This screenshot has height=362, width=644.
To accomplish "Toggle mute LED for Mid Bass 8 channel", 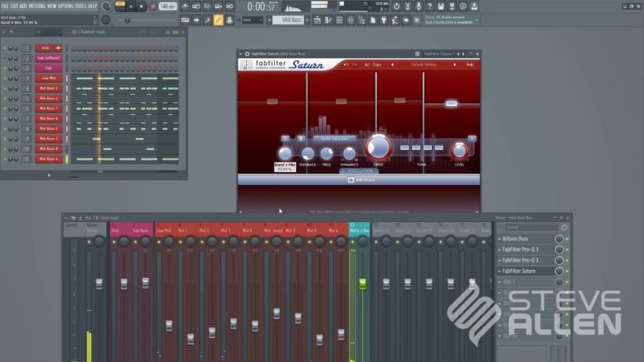I will (4, 149).
